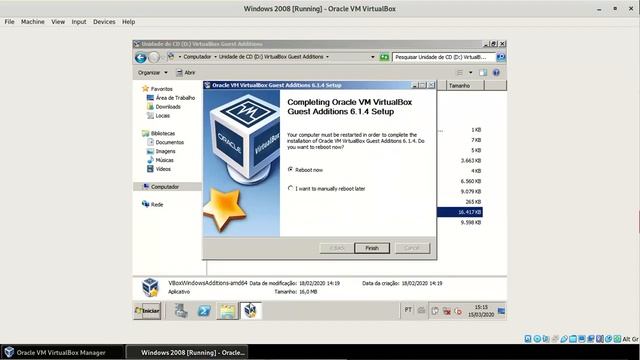Image resolution: width=640 pixels, height=360 pixels.
Task: Select the 3.663 KB file row
Action: click(x=471, y=160)
